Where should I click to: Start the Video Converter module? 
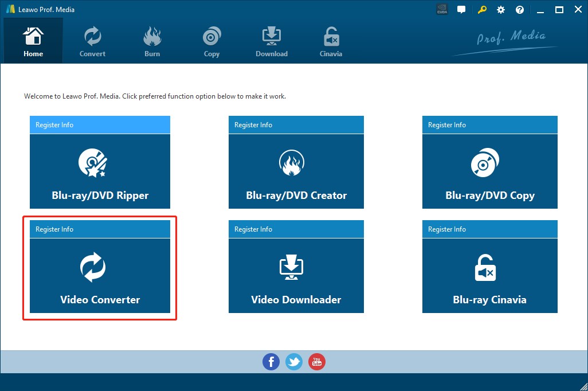click(100, 276)
